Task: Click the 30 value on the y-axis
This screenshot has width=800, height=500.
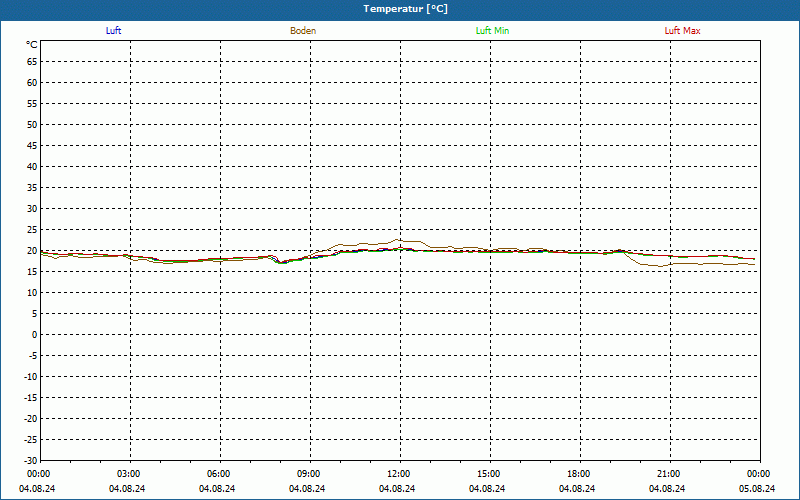Action: [32, 209]
